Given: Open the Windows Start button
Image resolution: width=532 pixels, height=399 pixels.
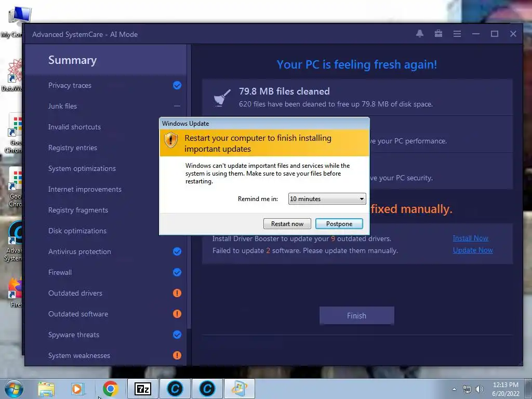Looking at the screenshot, I should pos(14,389).
